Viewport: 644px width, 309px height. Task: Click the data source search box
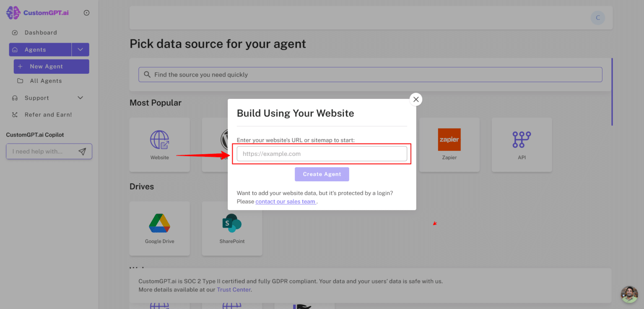(370, 75)
